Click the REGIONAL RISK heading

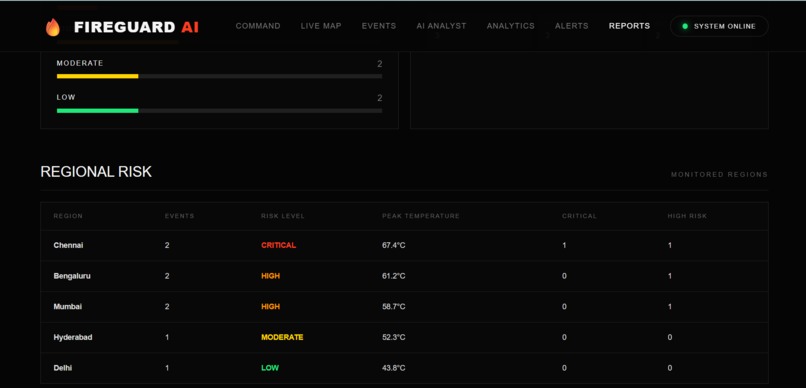(x=96, y=172)
